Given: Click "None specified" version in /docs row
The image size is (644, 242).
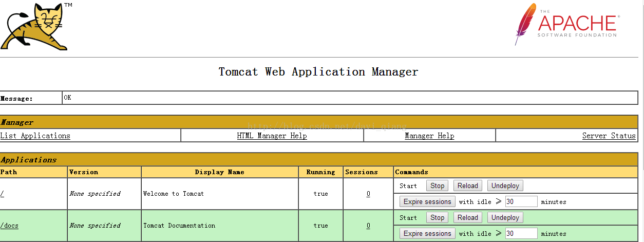Looking at the screenshot, I should pyautogui.click(x=95, y=226).
